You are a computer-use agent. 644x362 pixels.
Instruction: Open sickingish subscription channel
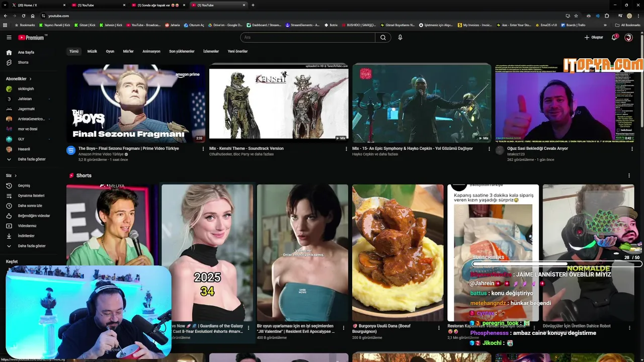click(x=25, y=89)
